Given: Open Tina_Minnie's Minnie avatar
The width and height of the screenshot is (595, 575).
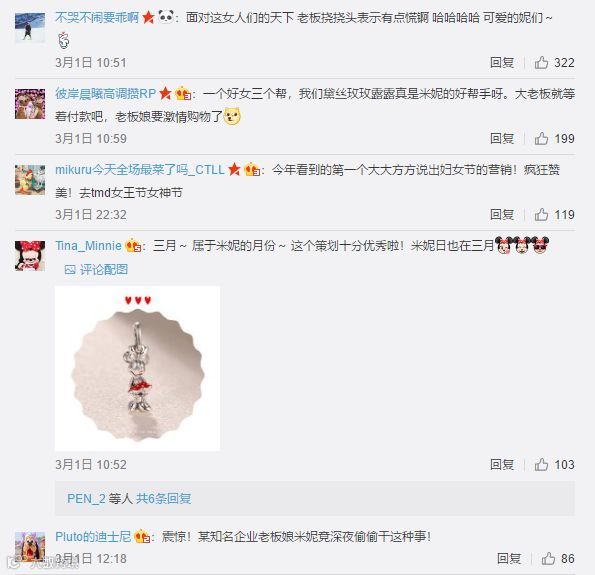Looking at the screenshot, I should 30,256.
